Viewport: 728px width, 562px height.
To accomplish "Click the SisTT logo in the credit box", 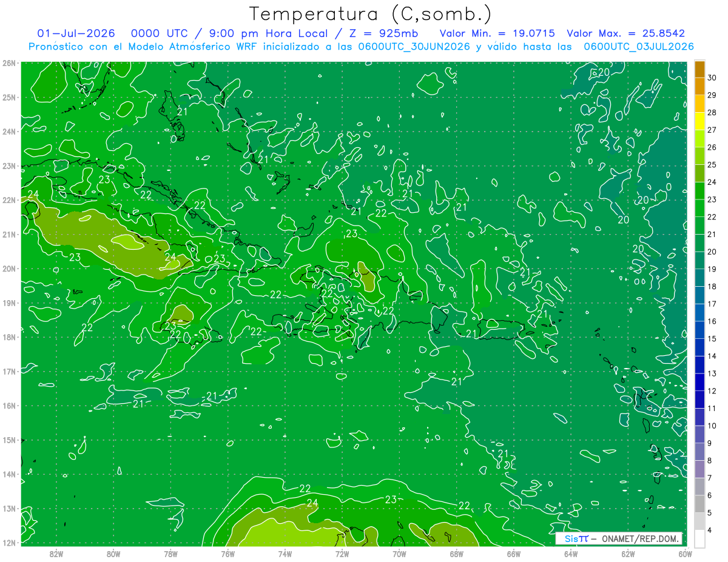I will pyautogui.click(x=576, y=538).
